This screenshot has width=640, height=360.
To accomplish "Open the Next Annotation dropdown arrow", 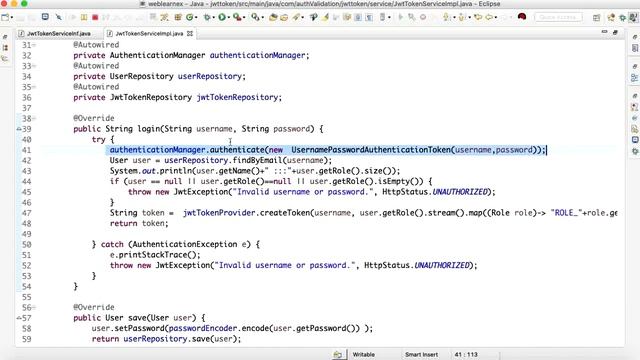I will coord(454,18).
